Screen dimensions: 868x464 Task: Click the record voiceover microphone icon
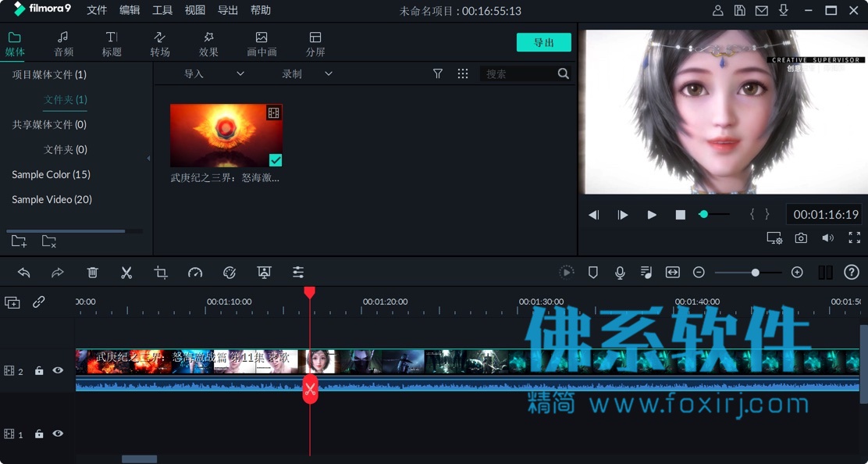coord(620,273)
